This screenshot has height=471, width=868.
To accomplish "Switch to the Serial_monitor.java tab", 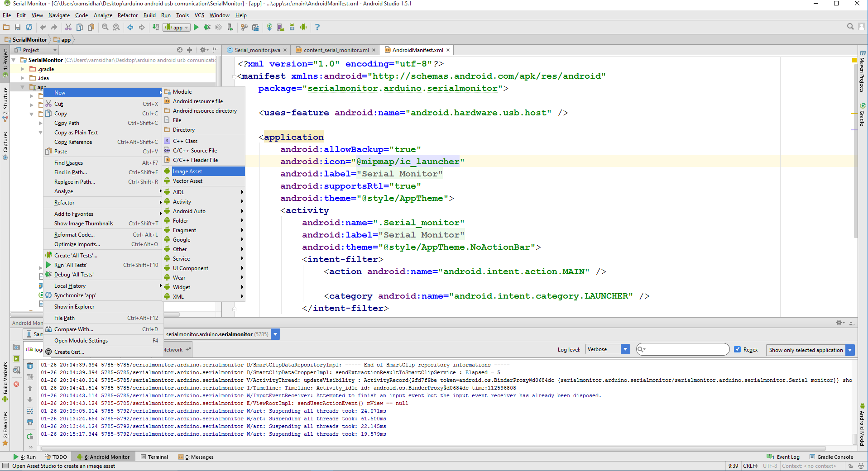I will (257, 50).
